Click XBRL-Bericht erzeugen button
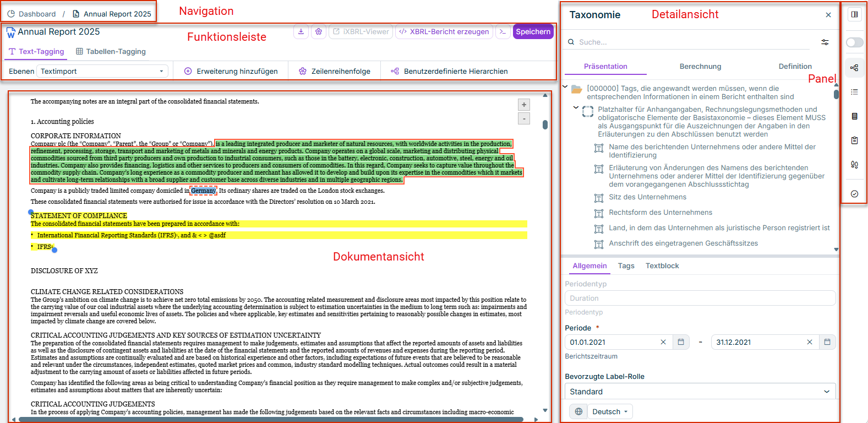 tap(444, 32)
